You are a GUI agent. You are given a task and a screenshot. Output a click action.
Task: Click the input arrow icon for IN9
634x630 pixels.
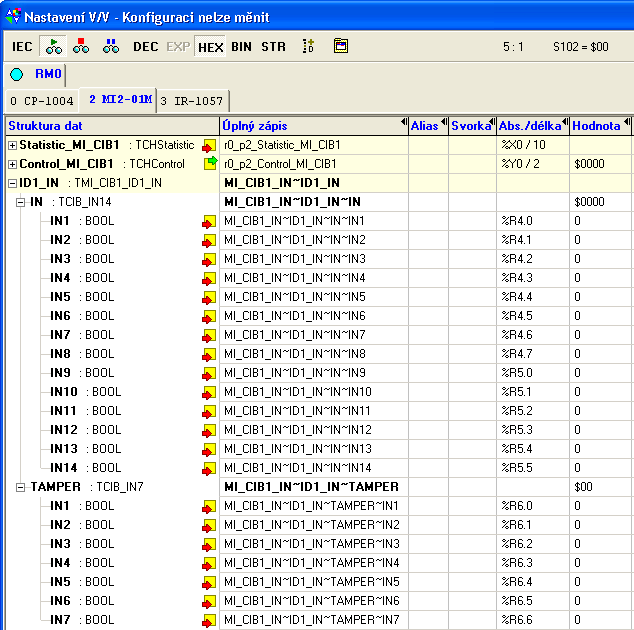click(209, 374)
